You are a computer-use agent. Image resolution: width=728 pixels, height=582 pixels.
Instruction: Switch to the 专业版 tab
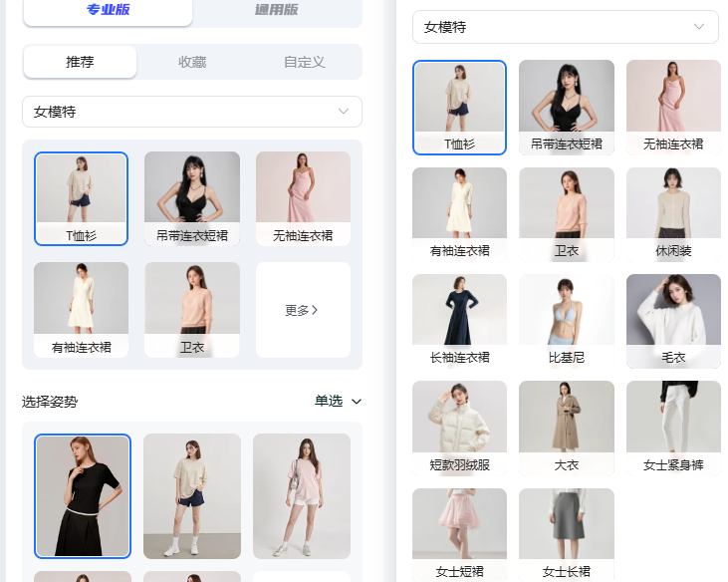coord(108,11)
